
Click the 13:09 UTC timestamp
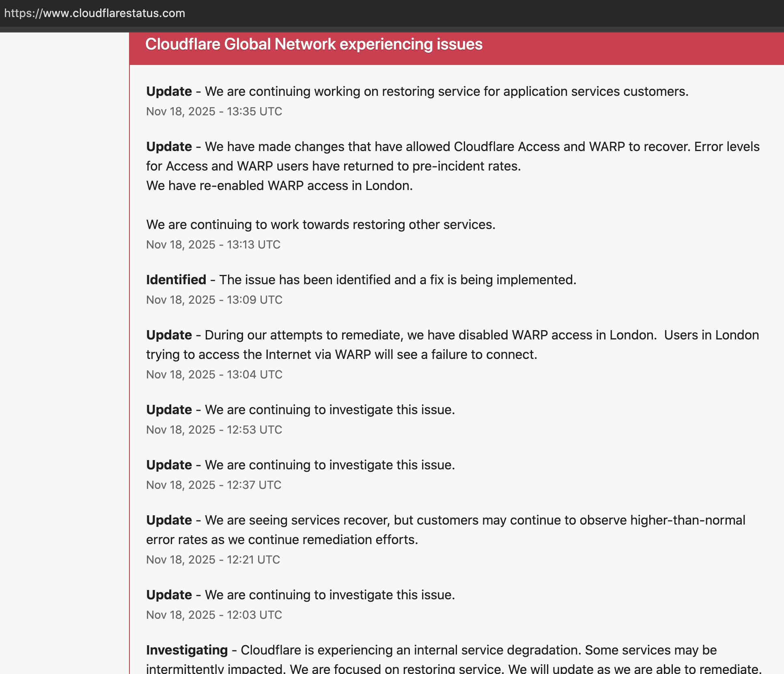[x=214, y=300]
